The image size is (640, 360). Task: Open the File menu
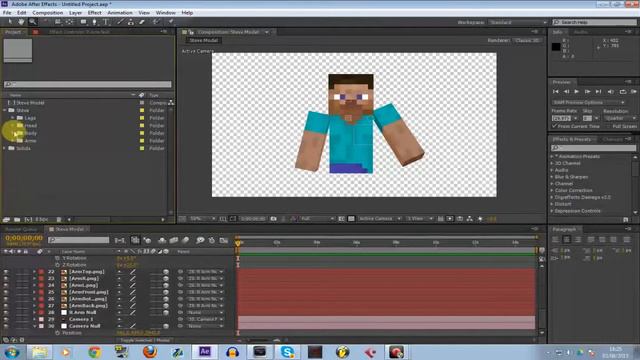coord(7,13)
